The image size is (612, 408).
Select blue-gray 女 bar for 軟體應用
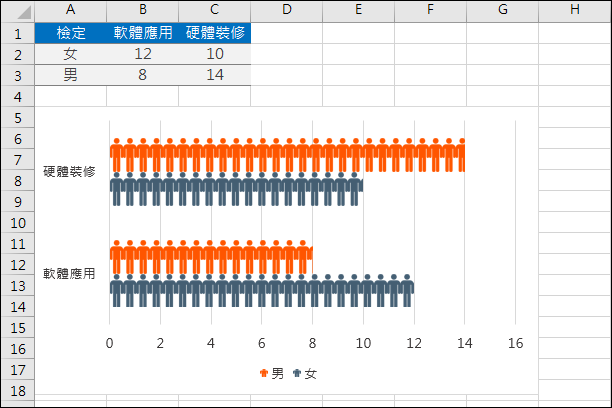(x=262, y=290)
